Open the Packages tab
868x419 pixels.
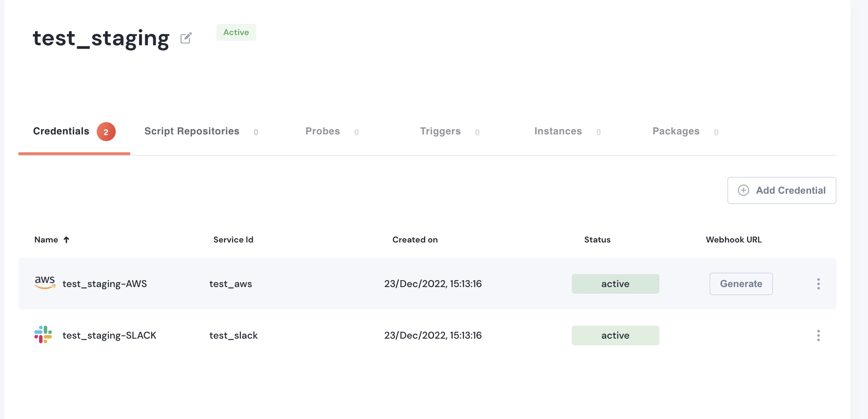click(676, 131)
